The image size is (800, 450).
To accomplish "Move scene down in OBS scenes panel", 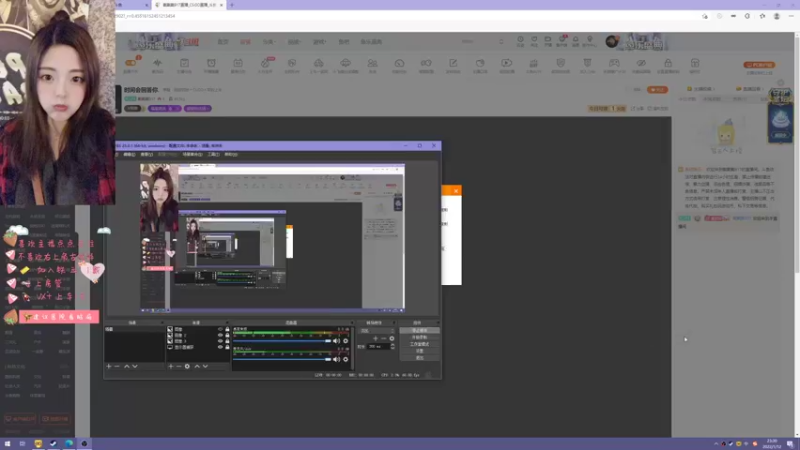I will [x=135, y=366].
